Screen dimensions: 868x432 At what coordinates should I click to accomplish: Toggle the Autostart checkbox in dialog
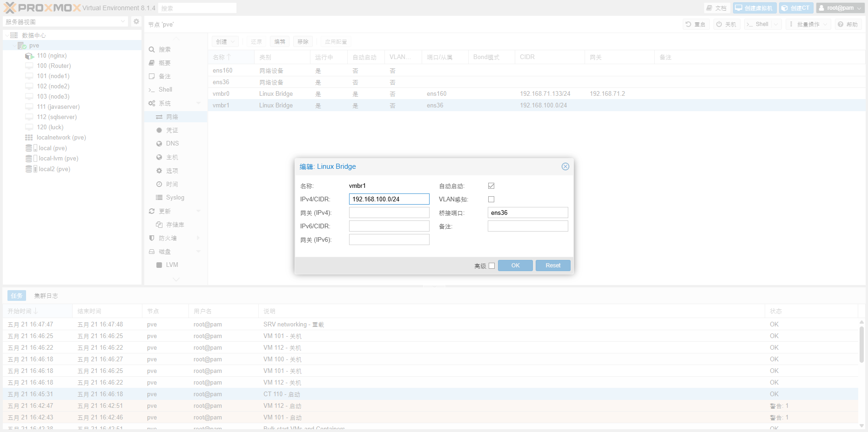tap(491, 186)
